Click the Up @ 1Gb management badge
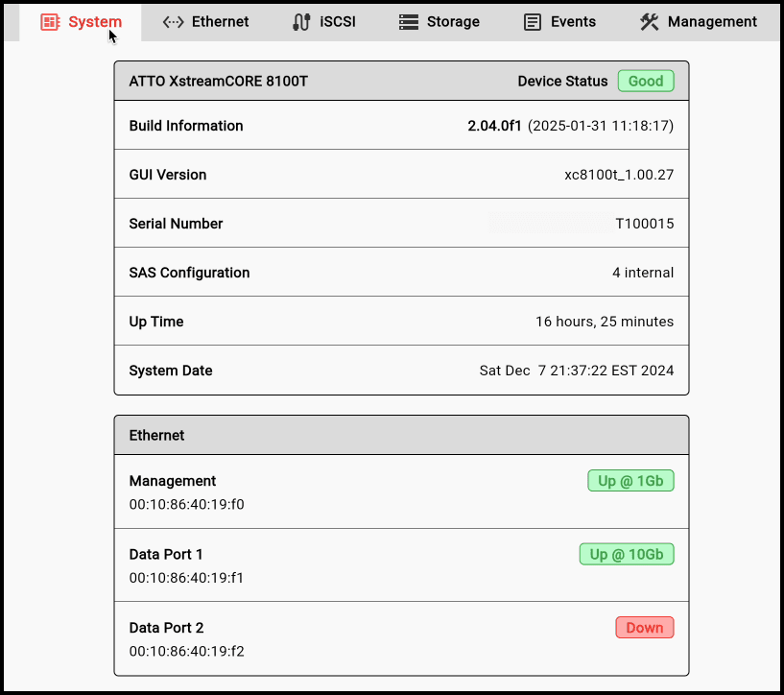This screenshot has height=695, width=784. coord(630,481)
